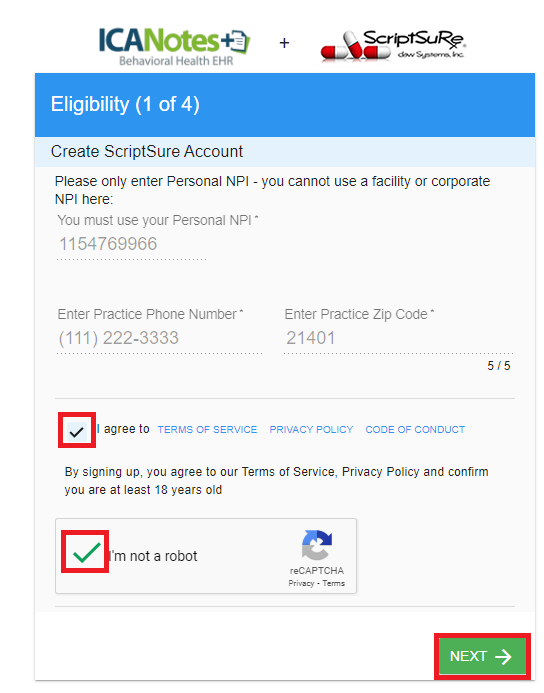This screenshot has height=693, width=544.
Task: Click the I'm not a robot label
Action: 153,556
